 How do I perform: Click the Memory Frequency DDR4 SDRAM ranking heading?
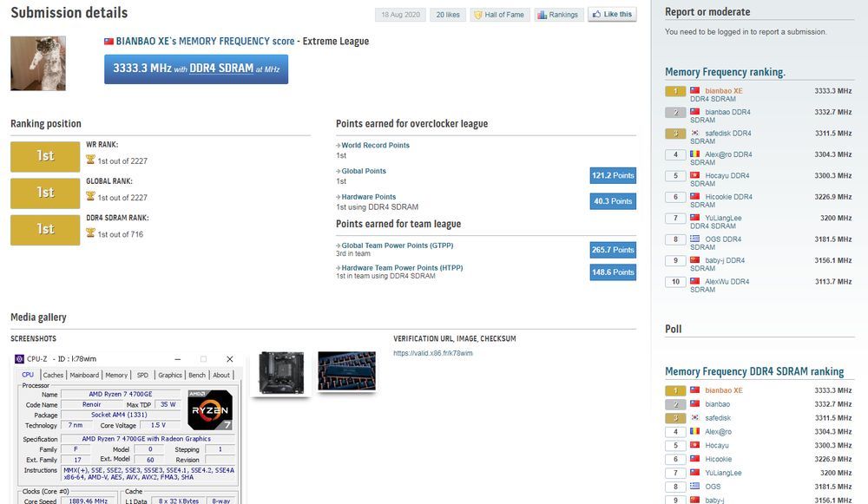pyautogui.click(x=754, y=371)
